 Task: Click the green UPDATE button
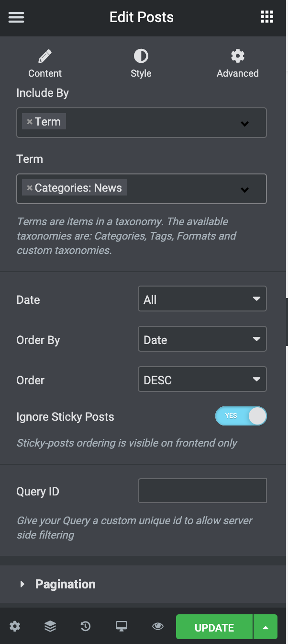coord(214,627)
